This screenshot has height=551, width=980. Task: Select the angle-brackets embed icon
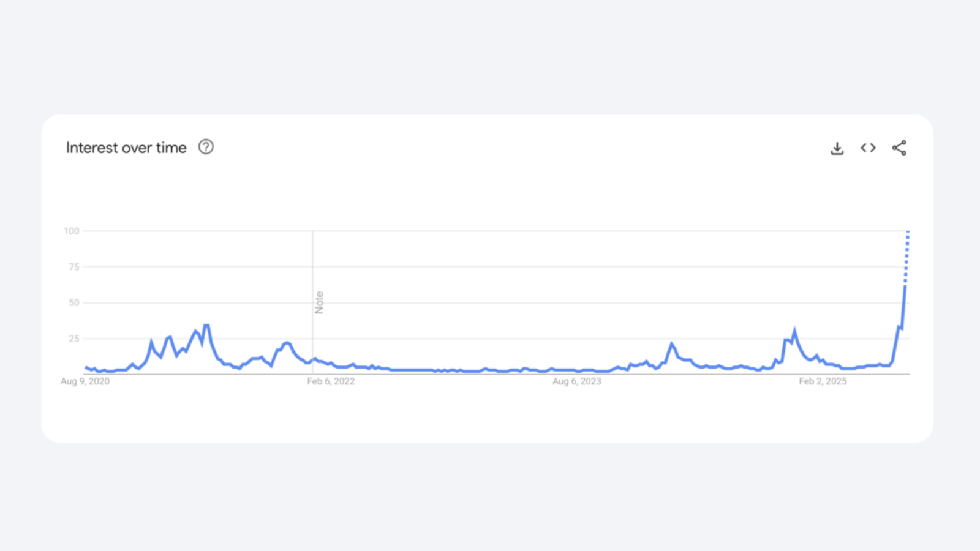click(867, 148)
